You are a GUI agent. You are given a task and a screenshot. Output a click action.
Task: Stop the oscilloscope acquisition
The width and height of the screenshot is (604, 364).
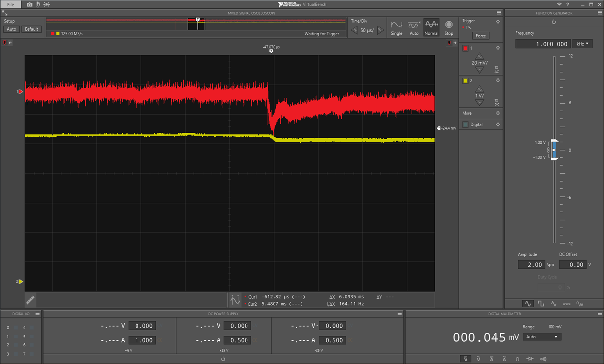(449, 27)
